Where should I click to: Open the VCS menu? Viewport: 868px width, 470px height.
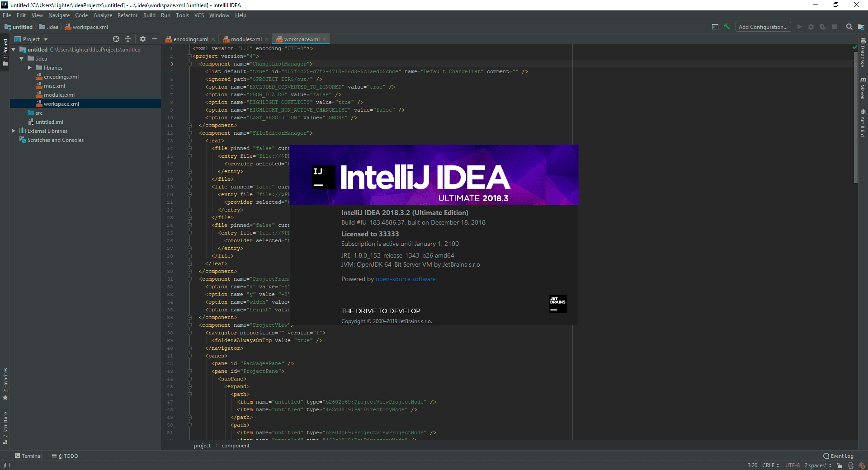pyautogui.click(x=199, y=15)
